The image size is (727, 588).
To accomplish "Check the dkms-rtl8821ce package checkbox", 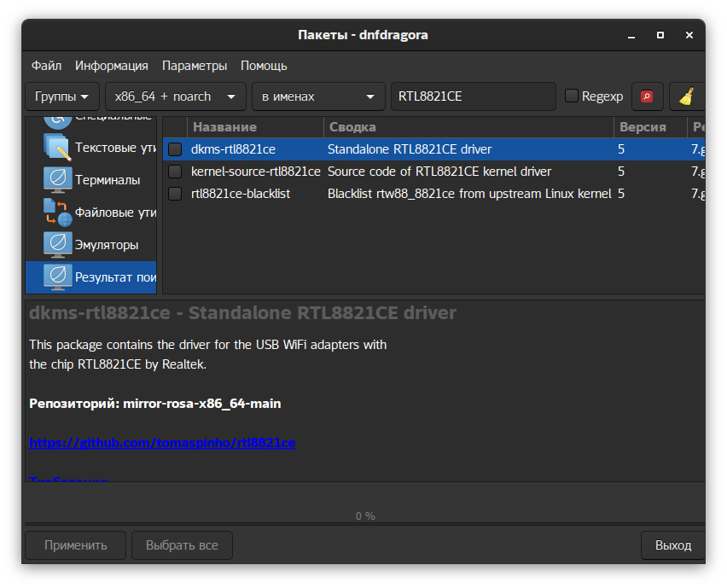I will [x=175, y=149].
